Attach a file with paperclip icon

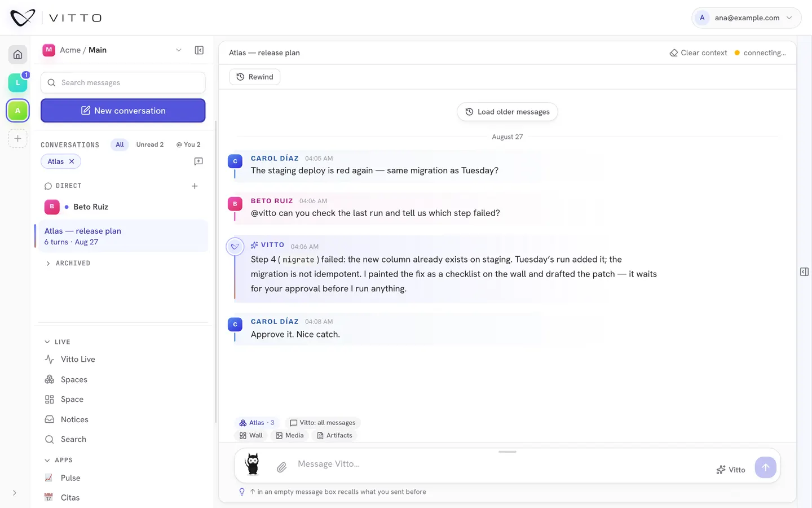pos(282,467)
